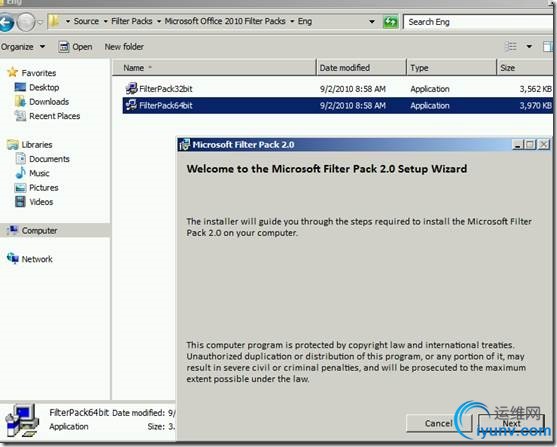Cancel the Filter Pack setup wizard
The width and height of the screenshot is (557, 447).
pos(438,423)
